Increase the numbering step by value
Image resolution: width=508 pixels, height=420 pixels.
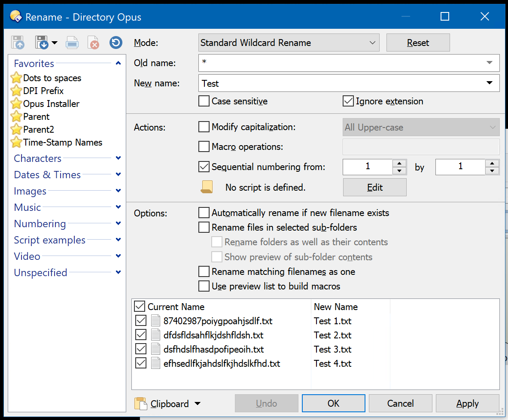tap(492, 163)
